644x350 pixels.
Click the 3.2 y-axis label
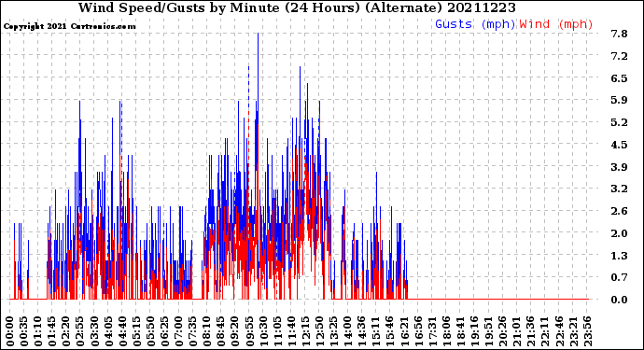pyautogui.click(x=620, y=189)
